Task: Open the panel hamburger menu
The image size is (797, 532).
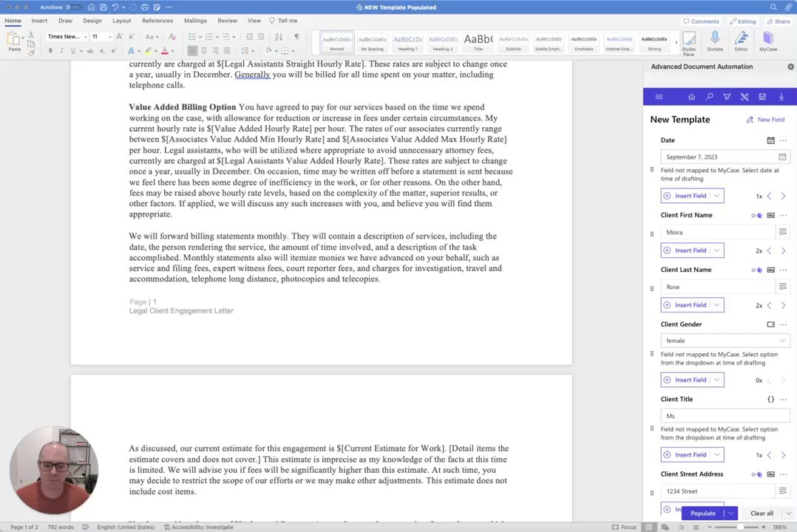Action: [x=659, y=97]
